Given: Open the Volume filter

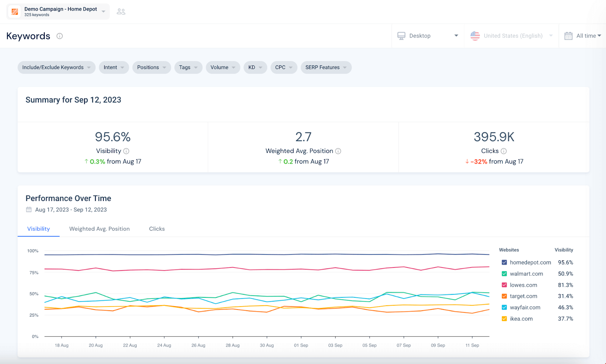Looking at the screenshot, I should pos(223,67).
